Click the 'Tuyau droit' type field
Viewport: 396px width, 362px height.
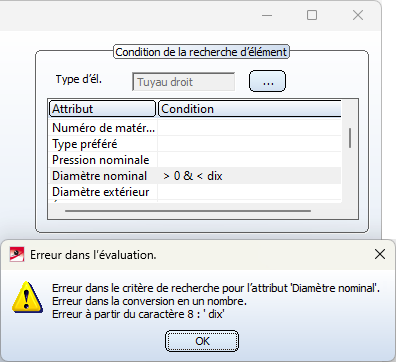coord(184,82)
